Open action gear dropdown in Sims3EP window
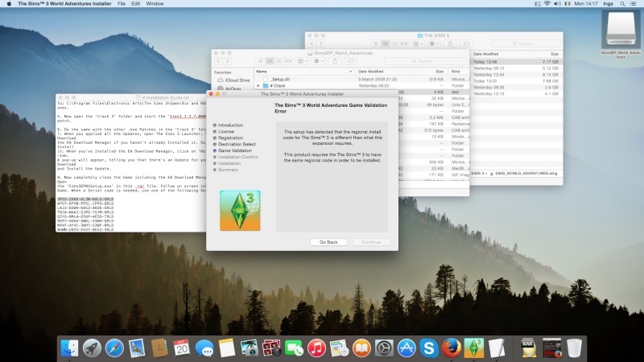The height and width of the screenshot is (362, 644). (318, 61)
